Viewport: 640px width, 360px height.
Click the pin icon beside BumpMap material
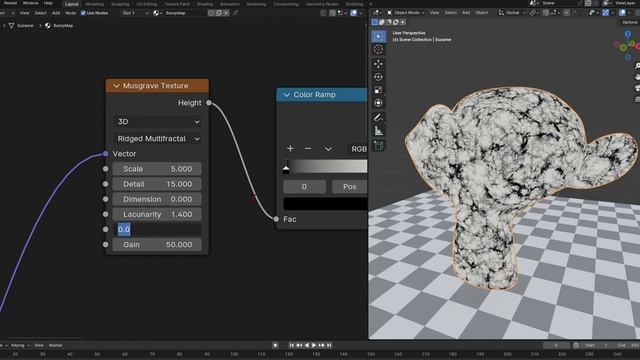(x=236, y=13)
